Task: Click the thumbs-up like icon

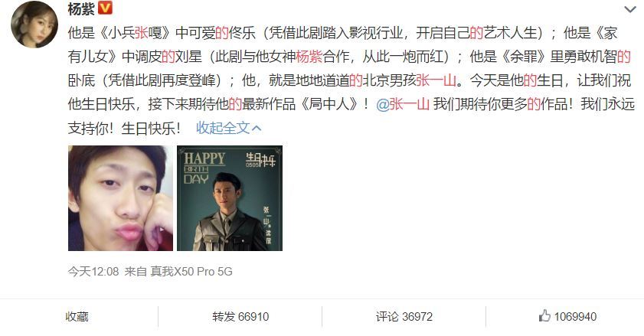Action: (544, 316)
